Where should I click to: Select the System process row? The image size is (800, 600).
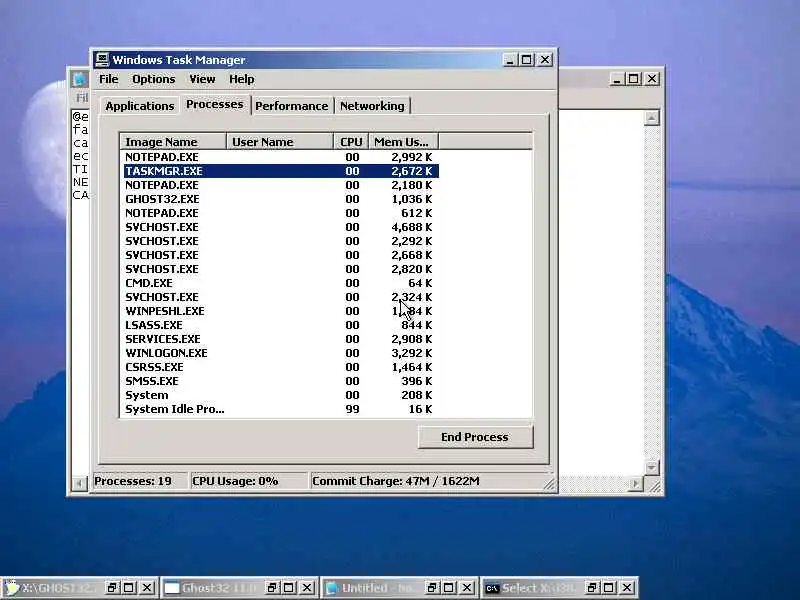tap(280, 395)
